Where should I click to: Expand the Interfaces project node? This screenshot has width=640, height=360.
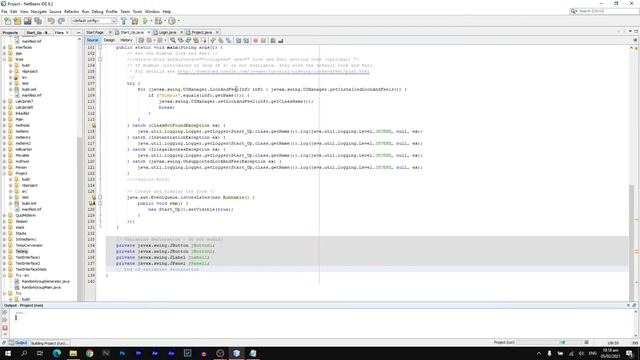[x=4, y=47]
